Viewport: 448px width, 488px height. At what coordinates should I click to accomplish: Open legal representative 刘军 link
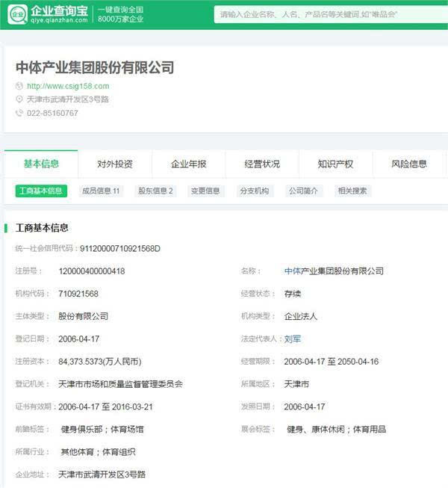tap(293, 339)
